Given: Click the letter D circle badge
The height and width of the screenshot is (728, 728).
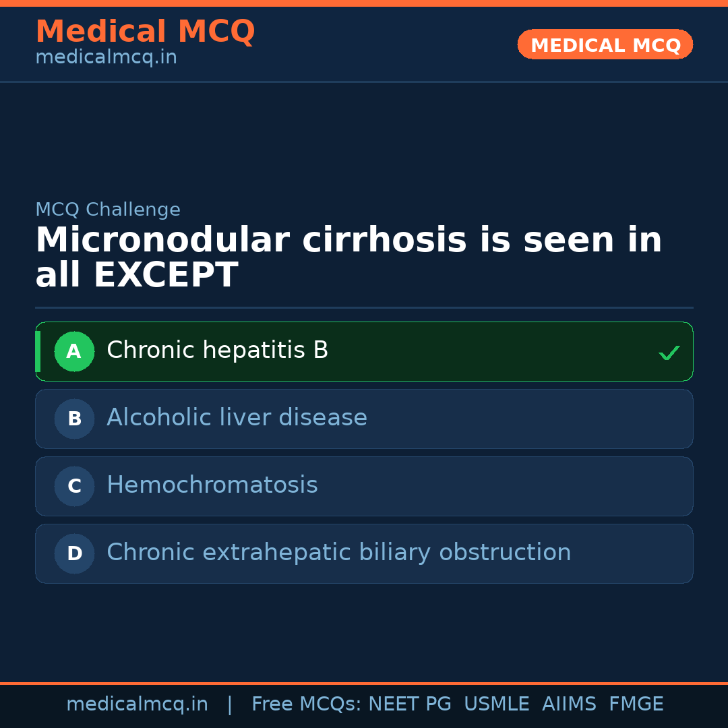Looking at the screenshot, I should pos(74,553).
